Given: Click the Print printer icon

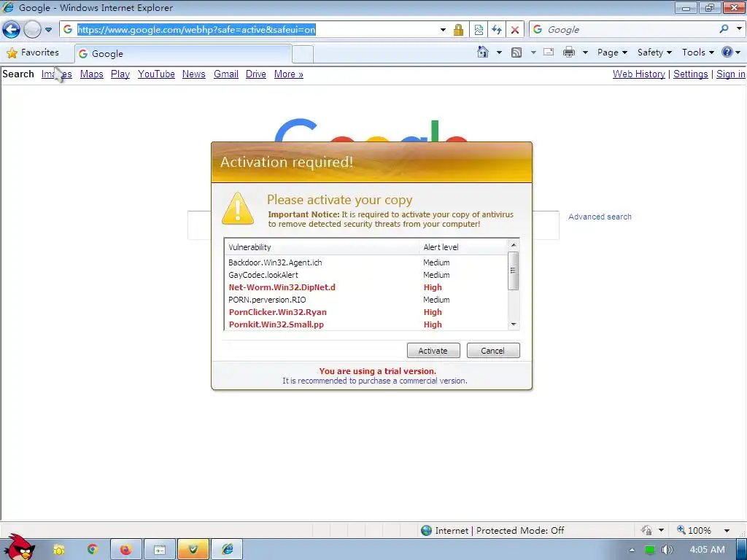Looking at the screenshot, I should (569, 52).
